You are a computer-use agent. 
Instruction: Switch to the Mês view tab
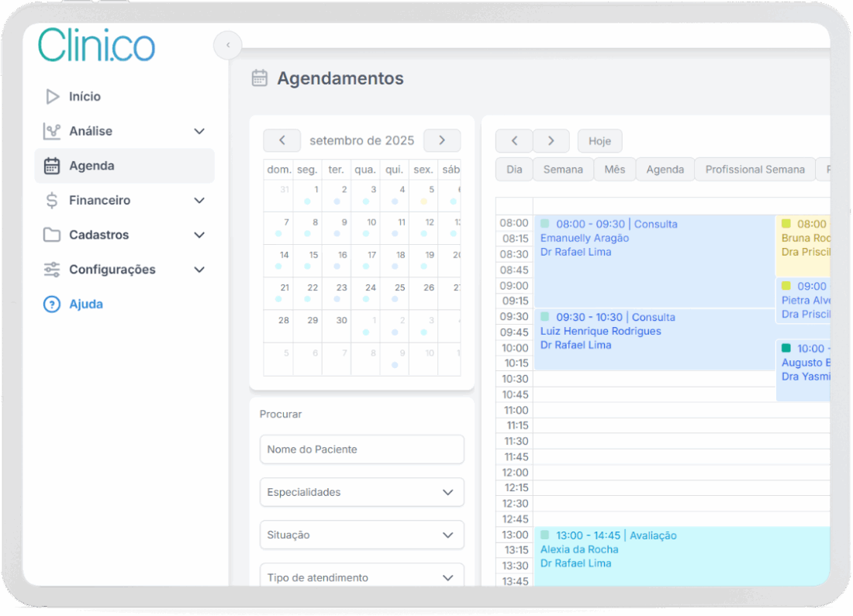(x=614, y=170)
